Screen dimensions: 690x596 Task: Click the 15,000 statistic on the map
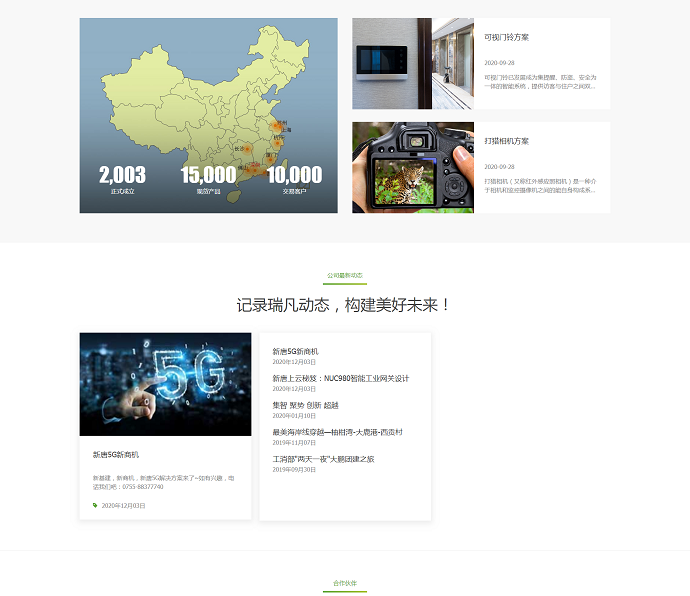click(207, 178)
